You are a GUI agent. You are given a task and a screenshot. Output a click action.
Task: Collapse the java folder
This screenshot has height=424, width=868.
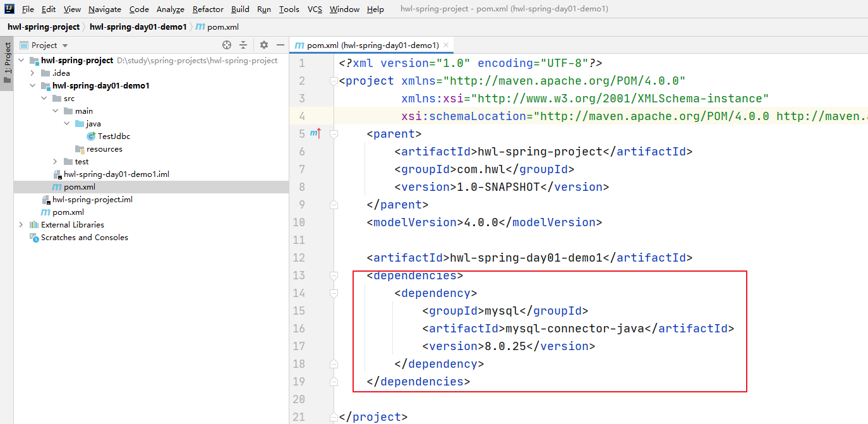pyautogui.click(x=66, y=123)
